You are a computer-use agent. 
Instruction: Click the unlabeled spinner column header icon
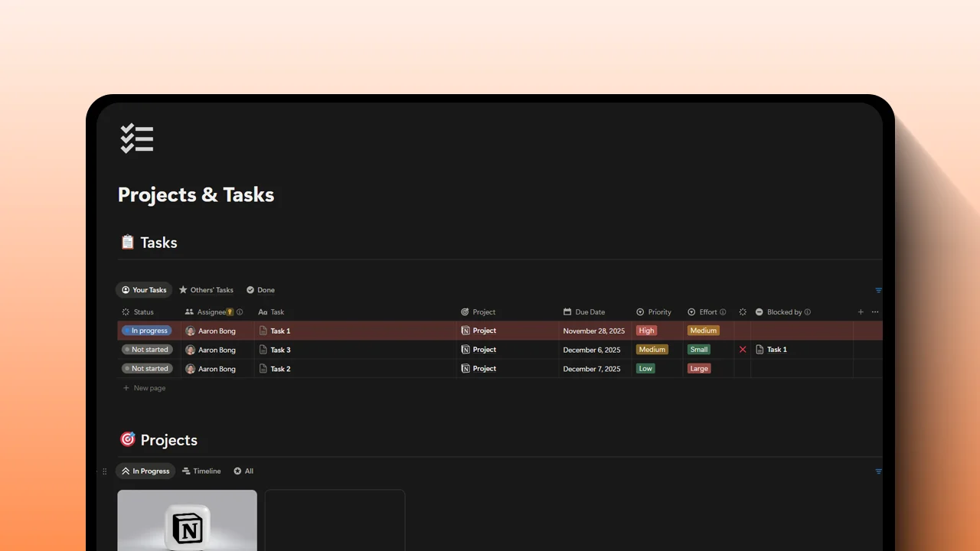tap(743, 312)
